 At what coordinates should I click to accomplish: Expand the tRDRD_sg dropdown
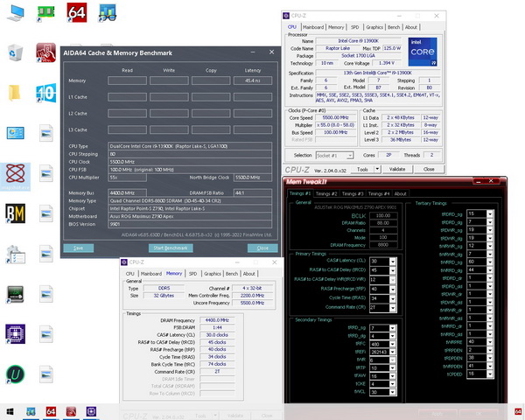point(490,213)
